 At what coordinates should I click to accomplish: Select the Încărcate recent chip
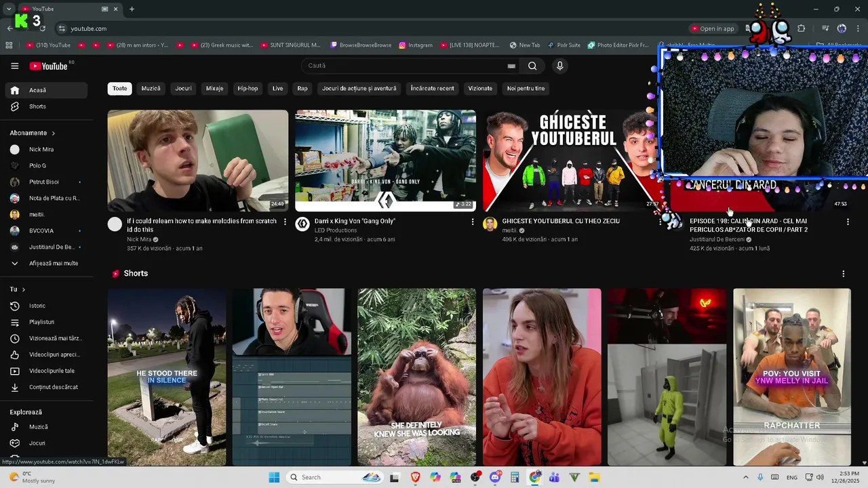[432, 89]
